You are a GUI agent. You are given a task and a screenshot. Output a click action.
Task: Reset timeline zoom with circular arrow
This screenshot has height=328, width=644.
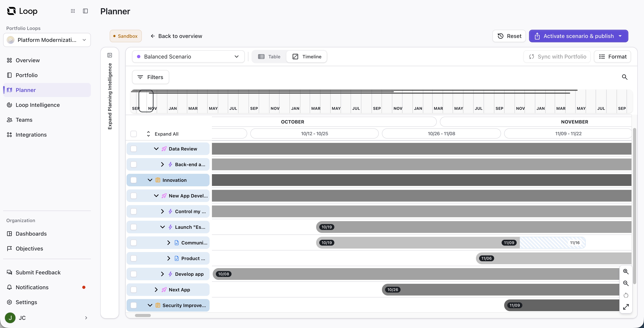(x=626, y=295)
